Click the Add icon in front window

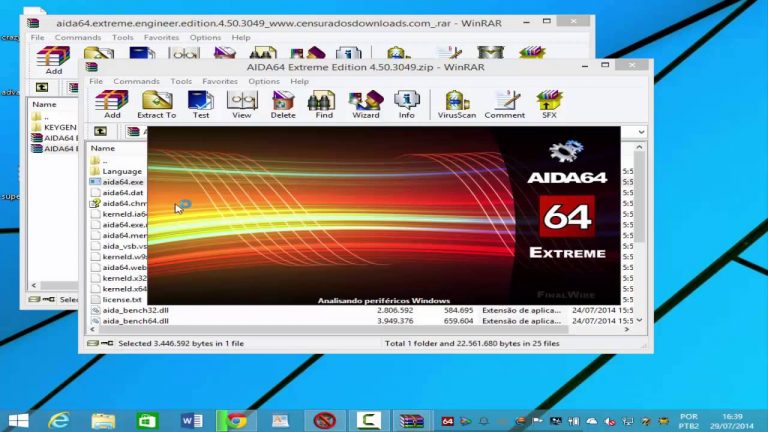(112, 104)
